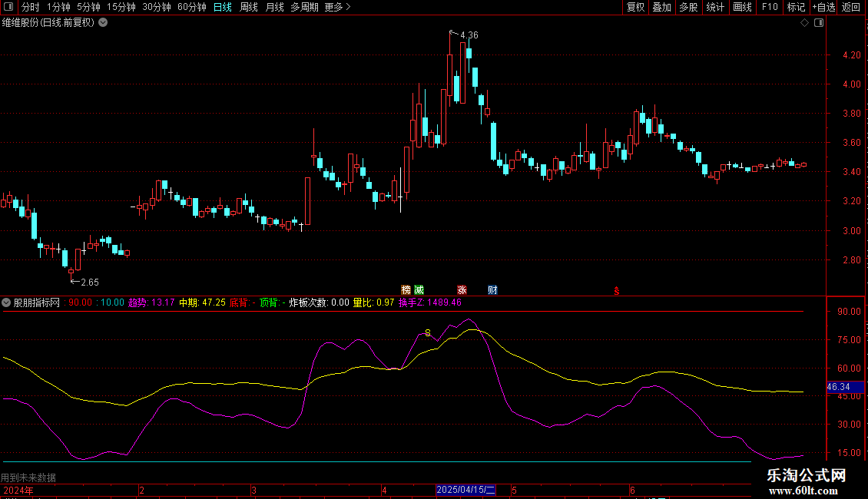Click the 中期: 47.25 value
868x499 pixels.
coord(202,302)
